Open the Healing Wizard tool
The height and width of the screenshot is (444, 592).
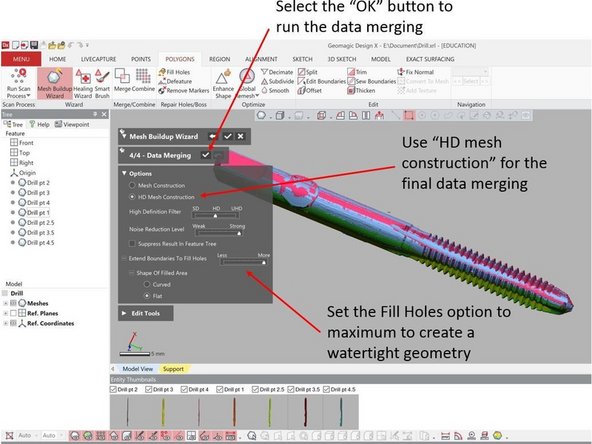(x=83, y=84)
